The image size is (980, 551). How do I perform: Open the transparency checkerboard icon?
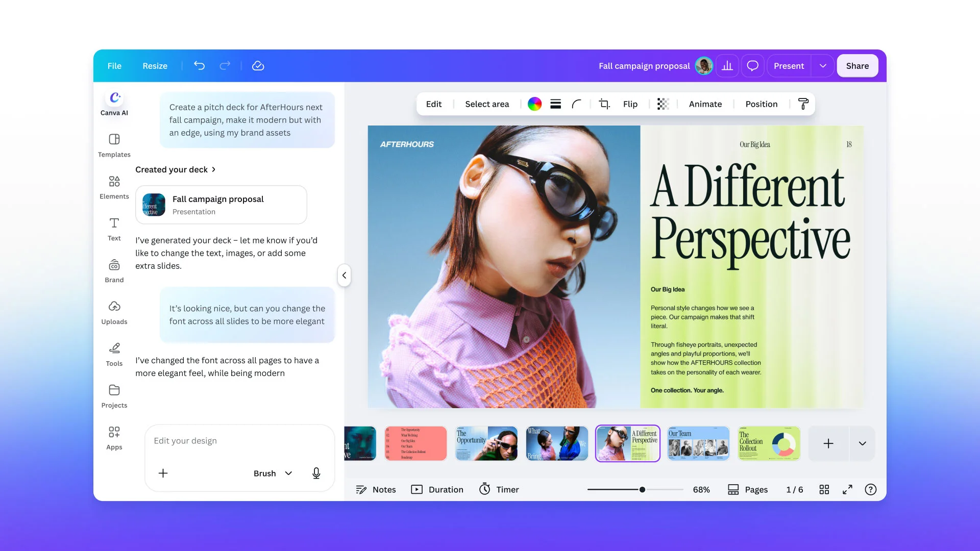point(663,104)
